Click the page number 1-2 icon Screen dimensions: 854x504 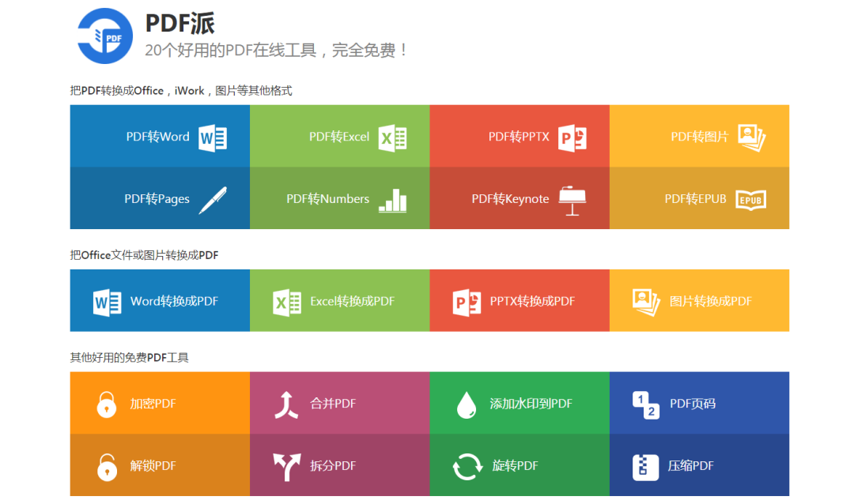646,405
